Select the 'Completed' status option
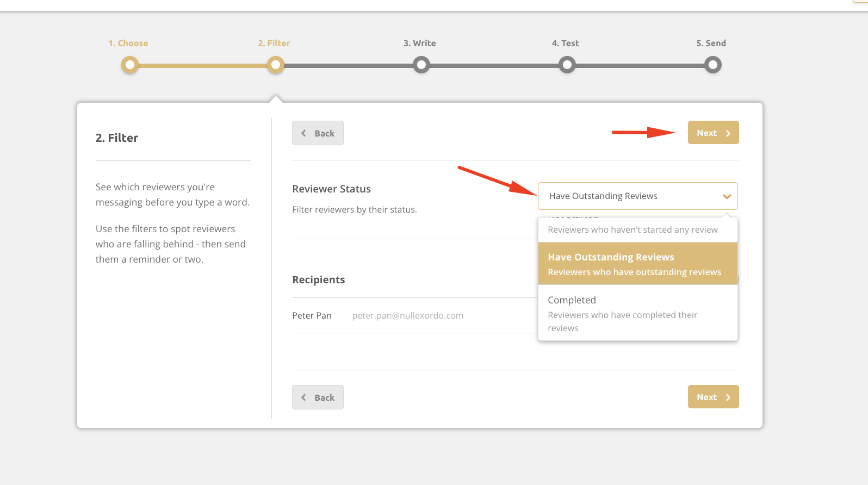Screen dimensions: 868x485 click(x=637, y=313)
